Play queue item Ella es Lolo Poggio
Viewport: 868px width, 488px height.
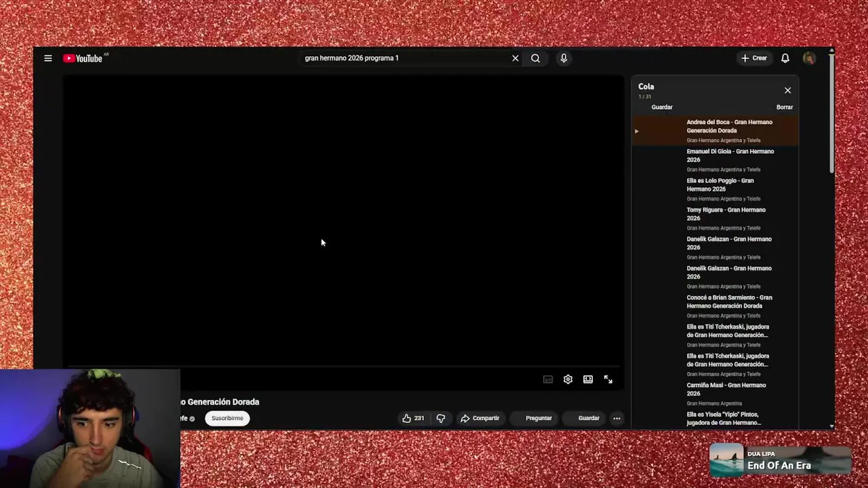click(715, 189)
